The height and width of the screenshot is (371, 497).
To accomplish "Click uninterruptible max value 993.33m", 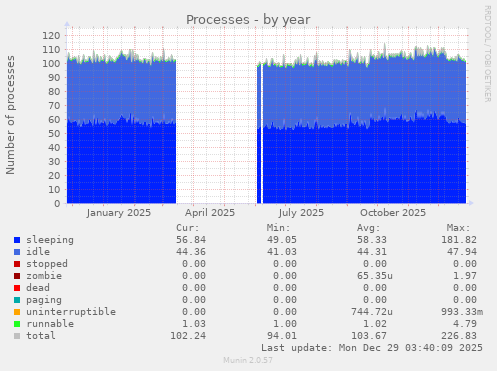I will (x=462, y=312).
